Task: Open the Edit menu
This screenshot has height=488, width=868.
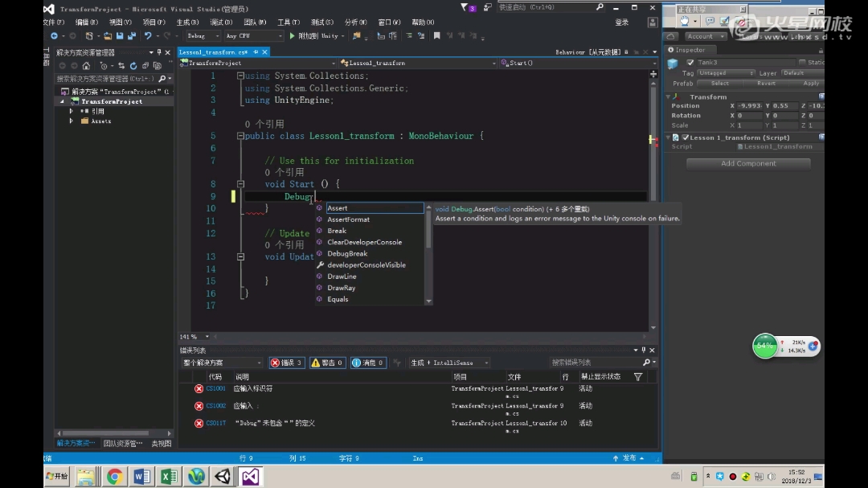Action: pos(86,23)
